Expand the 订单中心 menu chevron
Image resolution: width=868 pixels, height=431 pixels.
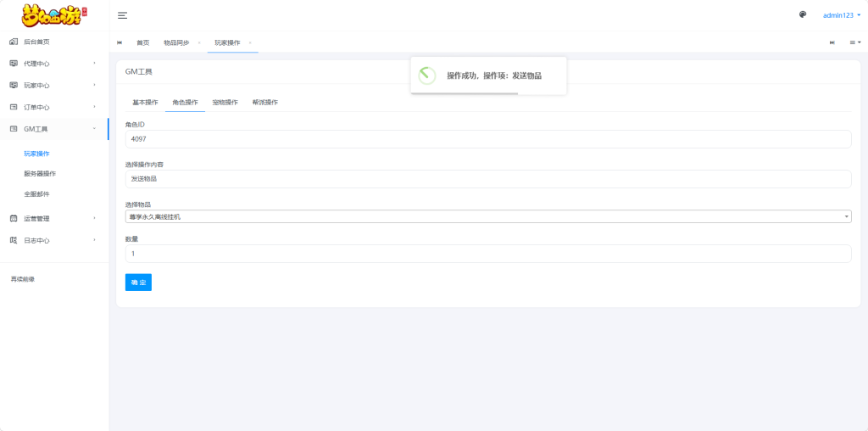pos(94,106)
